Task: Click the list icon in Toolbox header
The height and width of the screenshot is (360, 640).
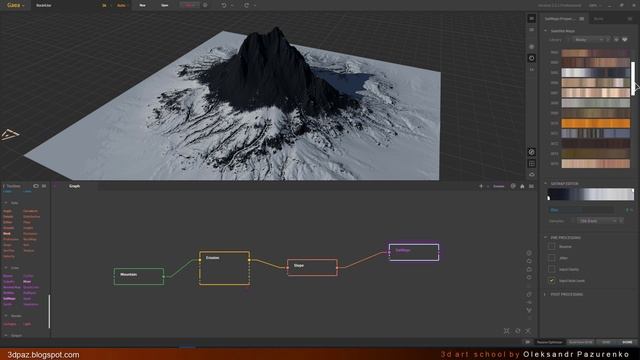Action: [x=44, y=186]
